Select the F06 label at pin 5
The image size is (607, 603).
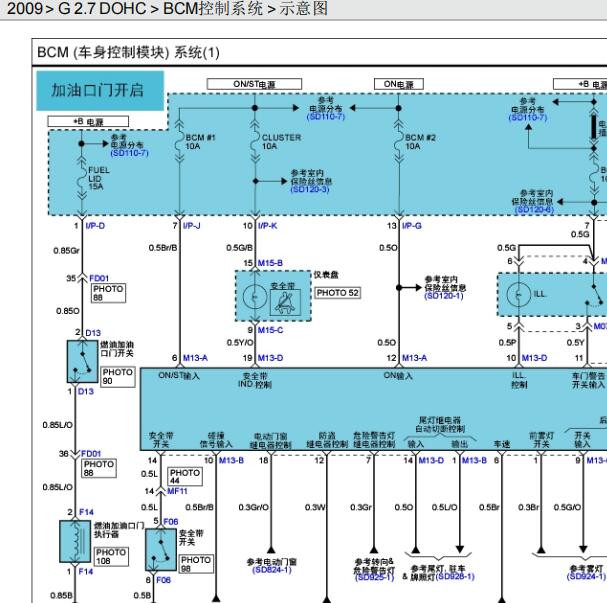[x=171, y=522]
